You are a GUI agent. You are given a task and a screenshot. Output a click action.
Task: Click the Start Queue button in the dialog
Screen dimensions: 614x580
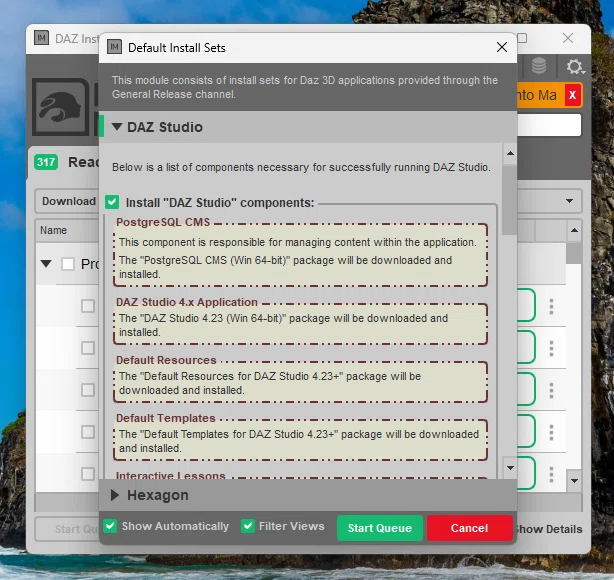(x=379, y=528)
